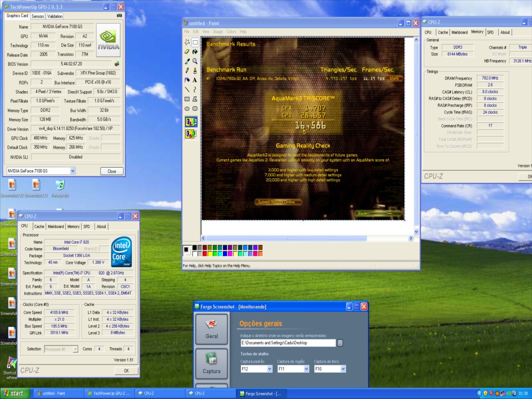Click the Close button in GPU-Z
532x399 pixels.
(112, 171)
